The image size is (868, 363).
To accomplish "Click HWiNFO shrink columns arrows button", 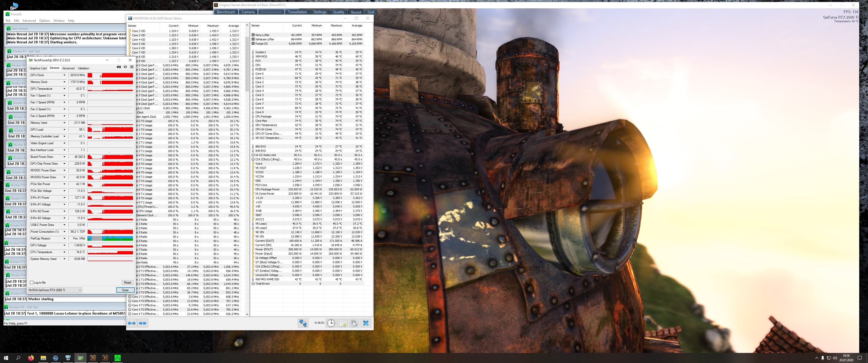I will click(143, 323).
